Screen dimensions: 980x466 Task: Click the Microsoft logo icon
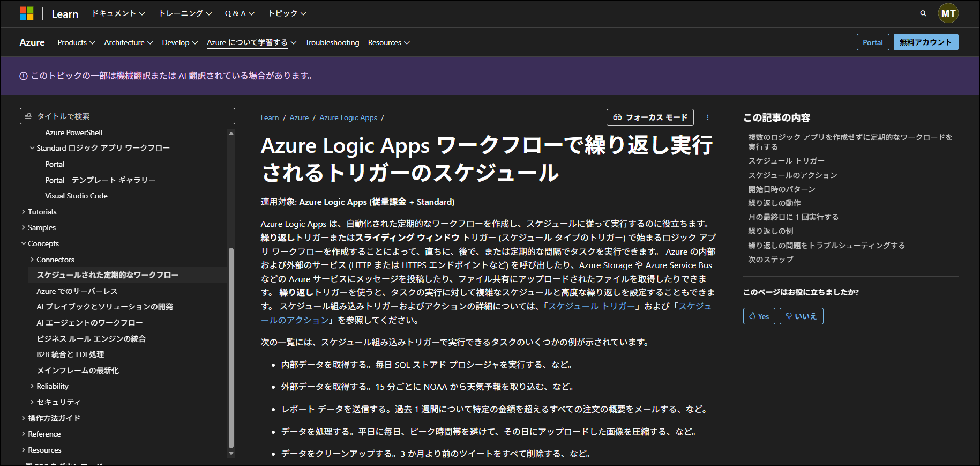click(x=26, y=13)
